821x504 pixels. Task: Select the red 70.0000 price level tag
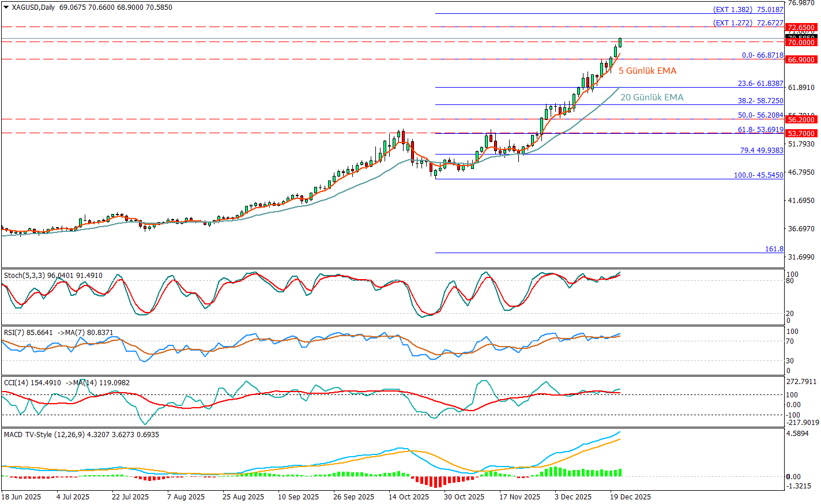coord(801,43)
